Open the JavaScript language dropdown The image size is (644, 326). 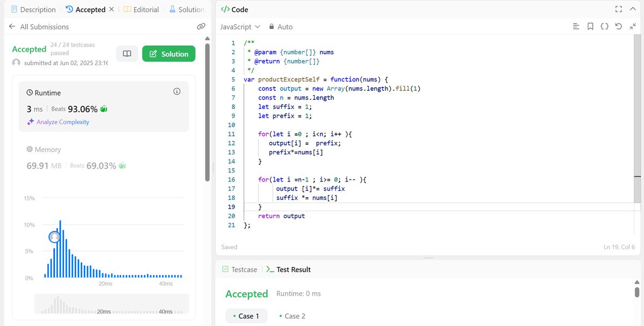pyautogui.click(x=240, y=26)
